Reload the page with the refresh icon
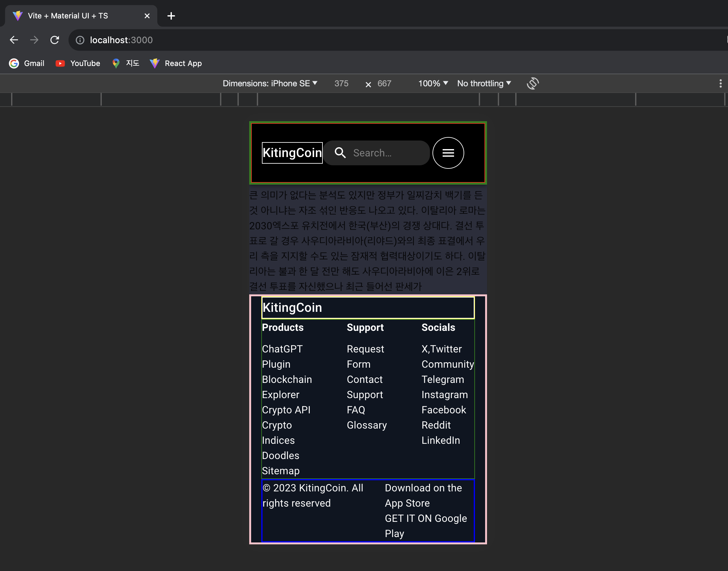Image resolution: width=728 pixels, height=571 pixels. (55, 40)
